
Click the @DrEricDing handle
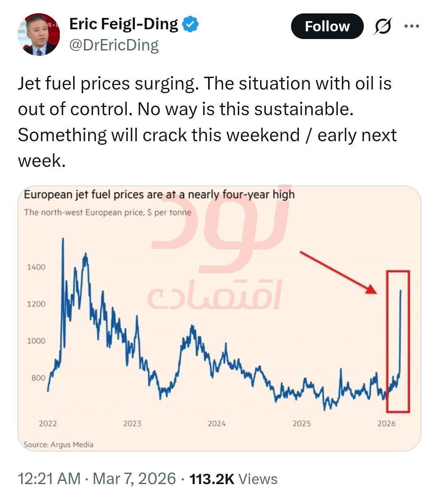coord(114,45)
